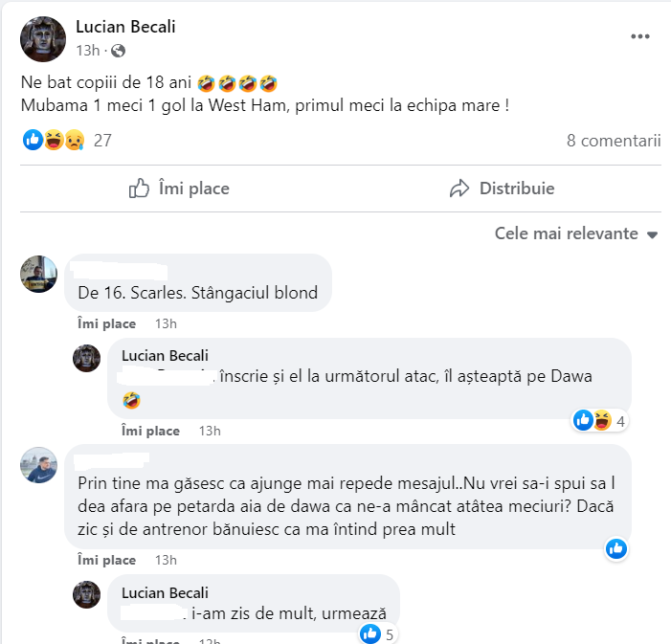Click the '8 comentarii' link

click(x=614, y=141)
